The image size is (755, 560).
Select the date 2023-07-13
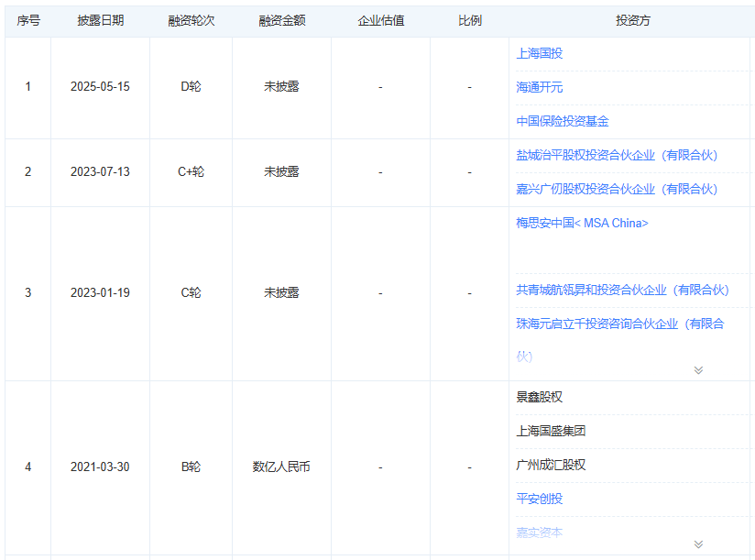(100, 172)
